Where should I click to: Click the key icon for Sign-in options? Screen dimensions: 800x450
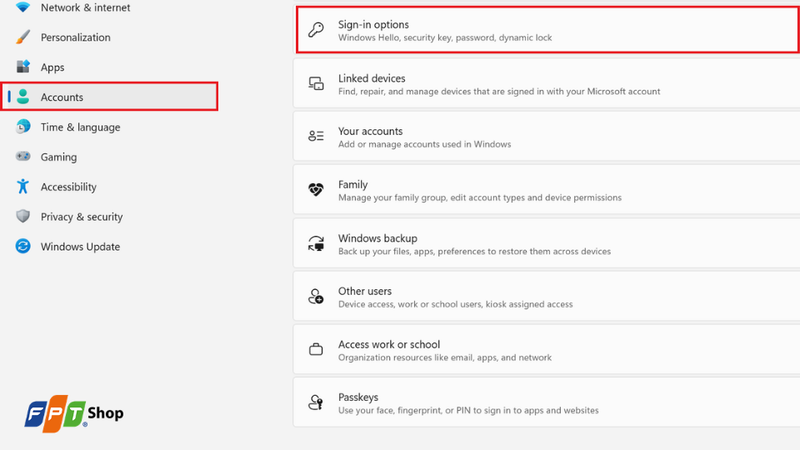pyautogui.click(x=316, y=30)
